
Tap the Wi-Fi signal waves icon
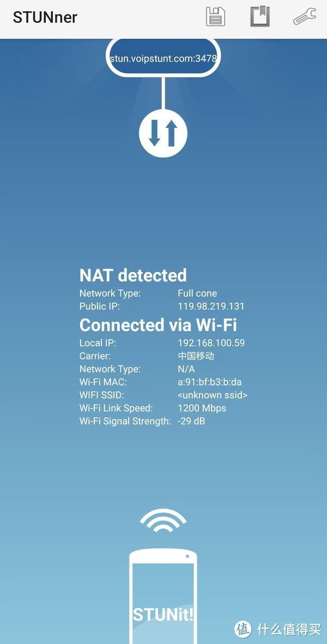click(163, 521)
